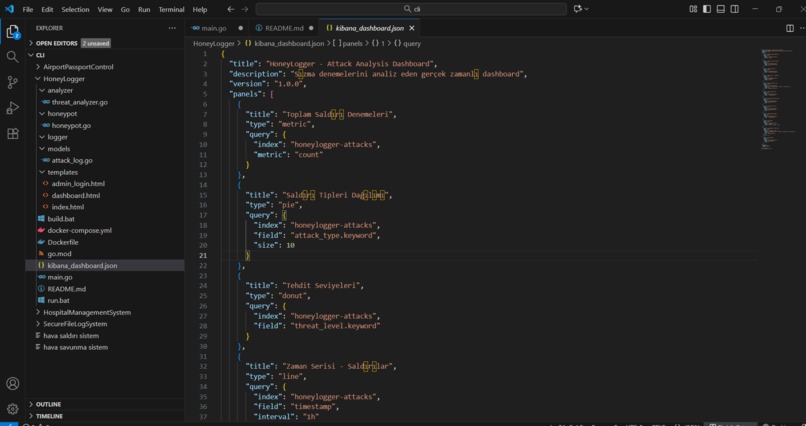
Task: Click the command center search field
Action: point(411,9)
